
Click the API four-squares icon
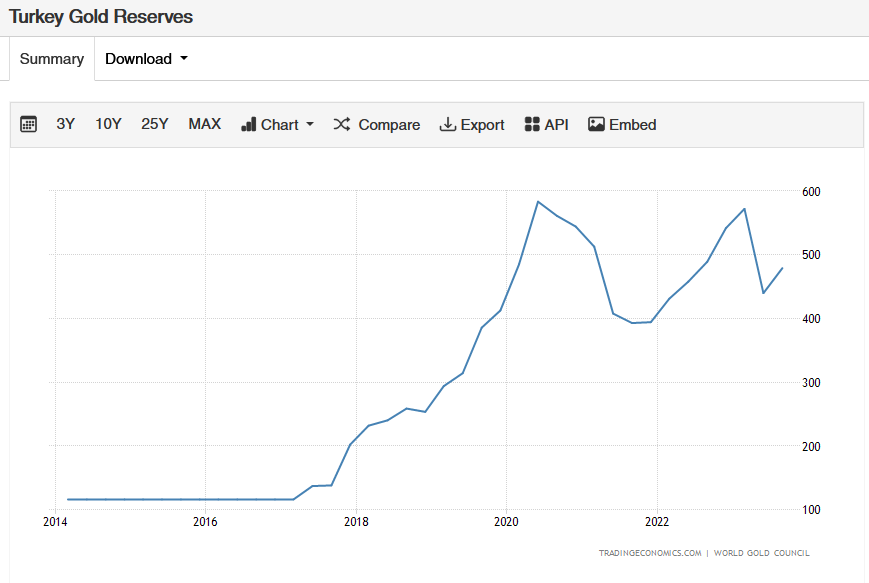tap(532, 125)
